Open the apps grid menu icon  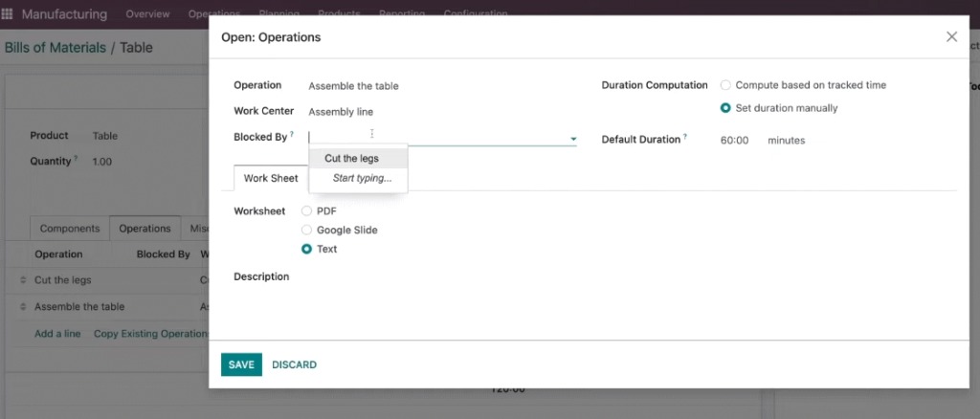[x=7, y=13]
